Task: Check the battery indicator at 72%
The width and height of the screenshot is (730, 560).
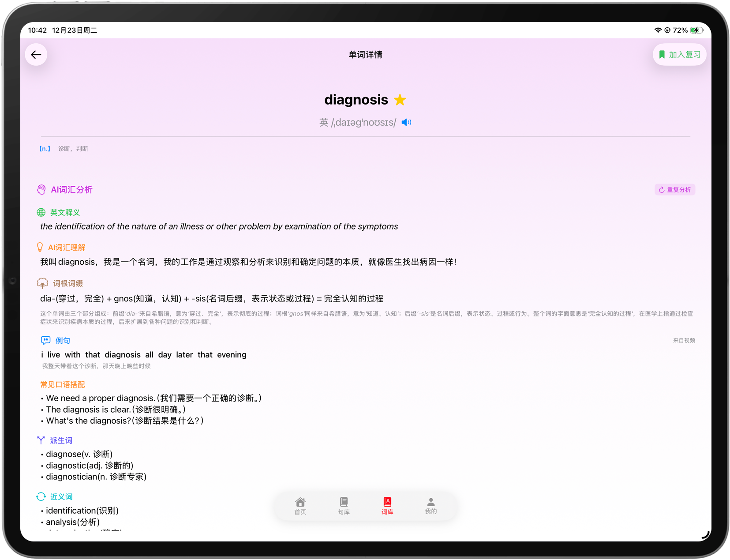Action: click(x=696, y=30)
